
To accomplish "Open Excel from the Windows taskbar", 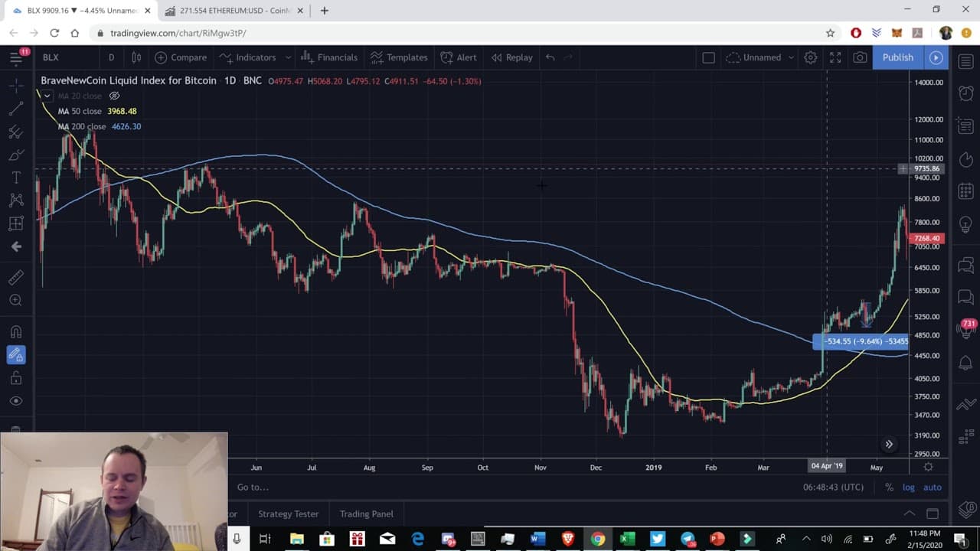I will pyautogui.click(x=627, y=539).
